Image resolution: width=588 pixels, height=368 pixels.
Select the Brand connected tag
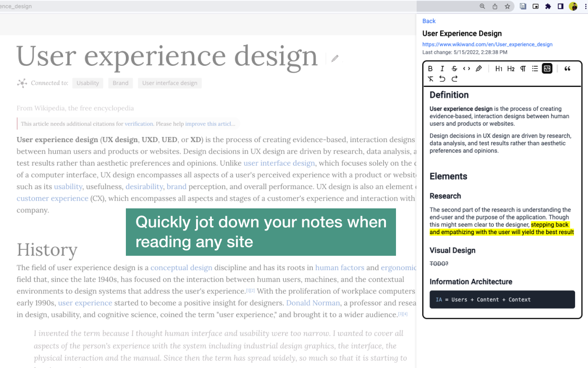(x=120, y=83)
